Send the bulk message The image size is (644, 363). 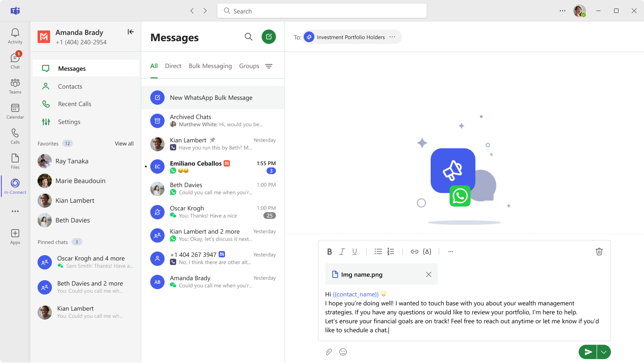coord(588,352)
